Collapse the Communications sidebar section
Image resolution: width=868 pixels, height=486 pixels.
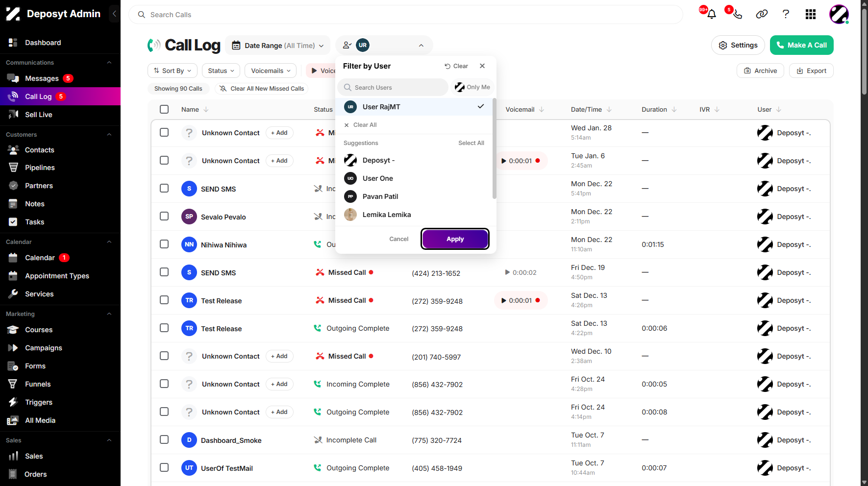(x=109, y=62)
